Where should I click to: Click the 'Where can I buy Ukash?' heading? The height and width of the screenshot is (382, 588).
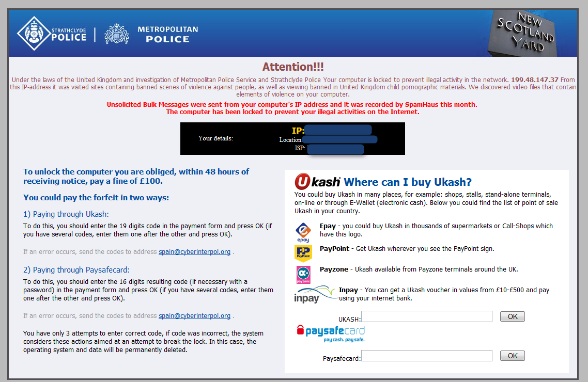point(408,182)
